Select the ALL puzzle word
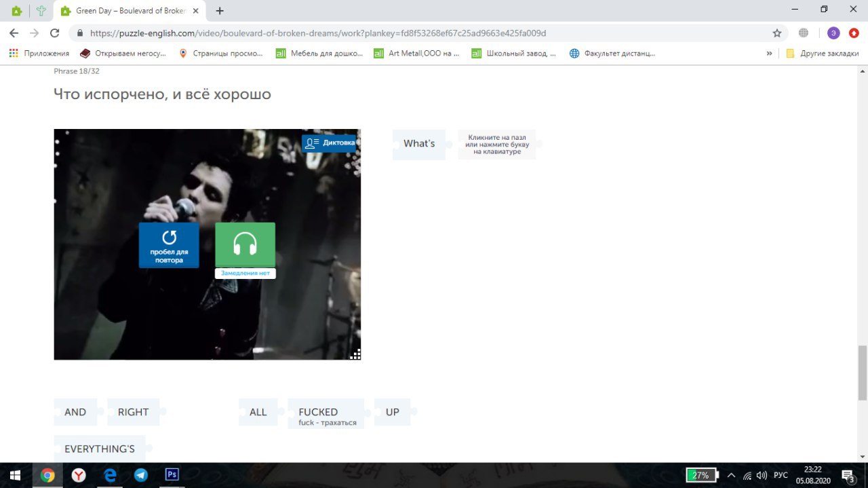 coord(258,412)
